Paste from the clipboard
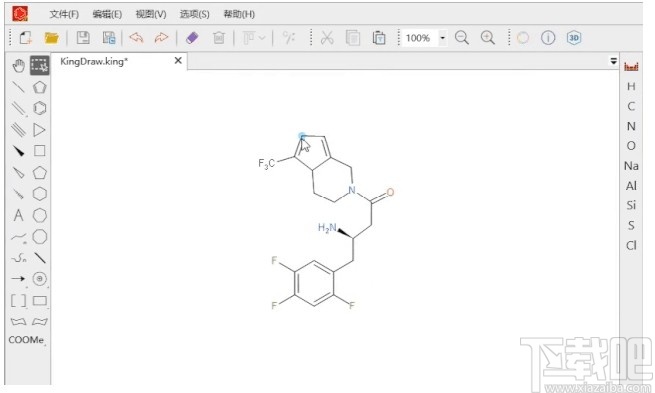 coord(379,38)
